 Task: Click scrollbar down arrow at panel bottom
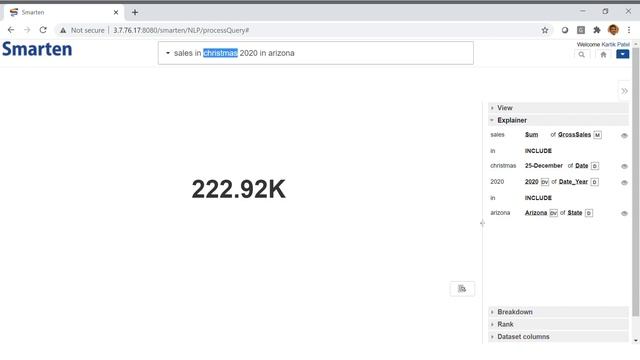(x=636, y=340)
